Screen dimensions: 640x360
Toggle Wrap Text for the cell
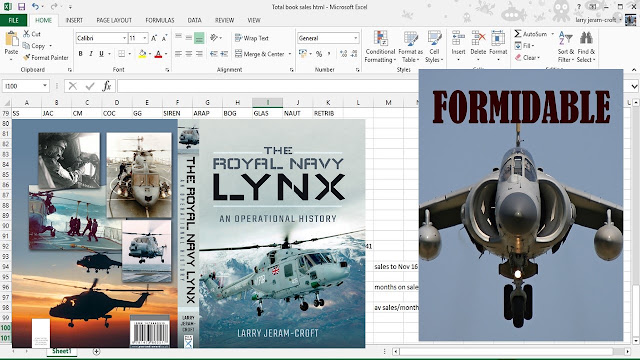(x=252, y=38)
